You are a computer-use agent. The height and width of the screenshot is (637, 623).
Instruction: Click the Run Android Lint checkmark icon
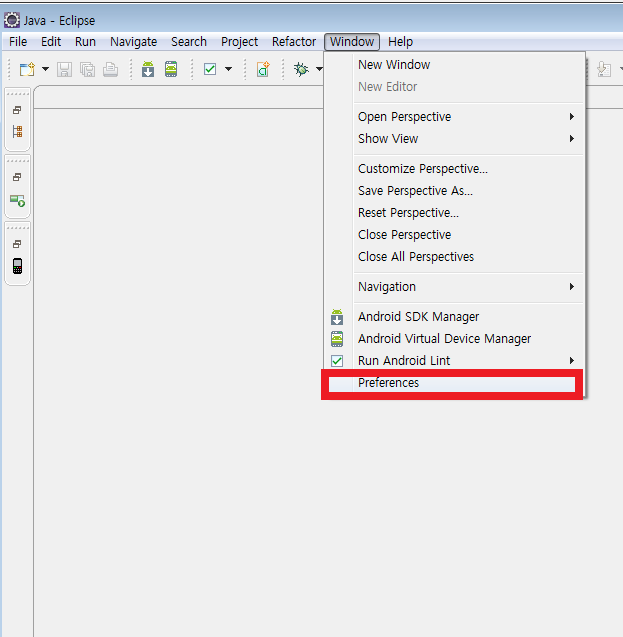pos(337,361)
